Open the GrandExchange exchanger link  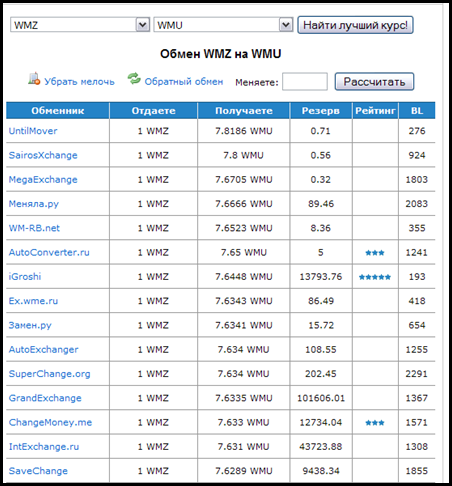tap(45, 398)
